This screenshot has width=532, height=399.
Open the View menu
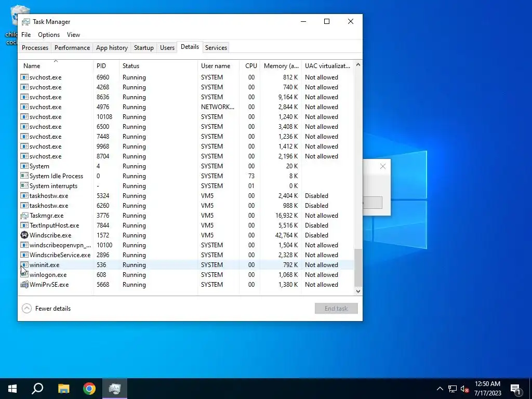pyautogui.click(x=73, y=35)
